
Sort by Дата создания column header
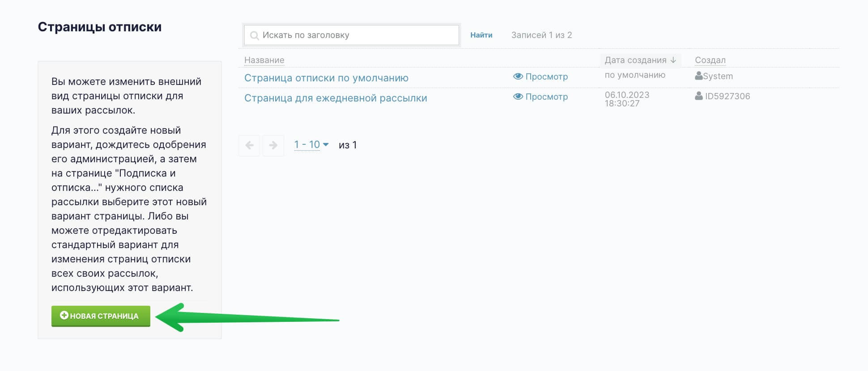click(640, 60)
